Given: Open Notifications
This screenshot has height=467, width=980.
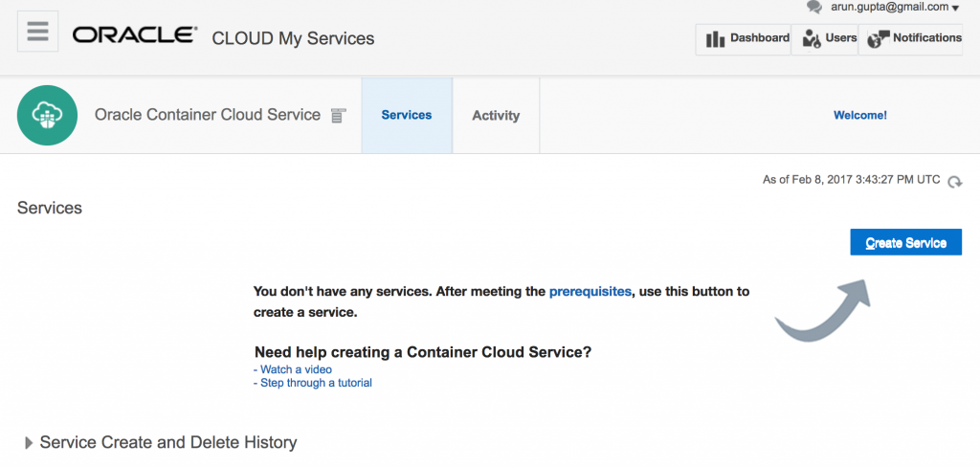Looking at the screenshot, I should tap(911, 39).
